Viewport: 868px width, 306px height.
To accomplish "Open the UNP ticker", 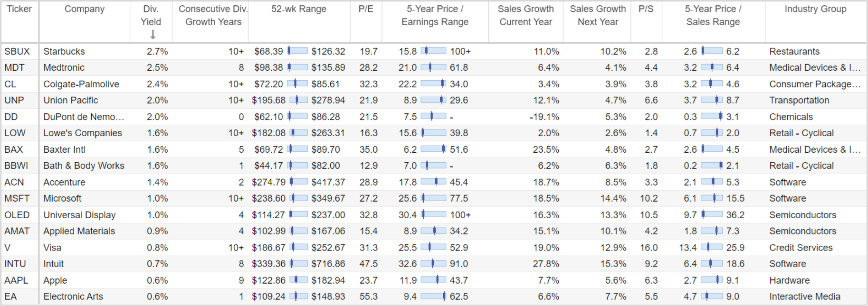I will click(14, 100).
